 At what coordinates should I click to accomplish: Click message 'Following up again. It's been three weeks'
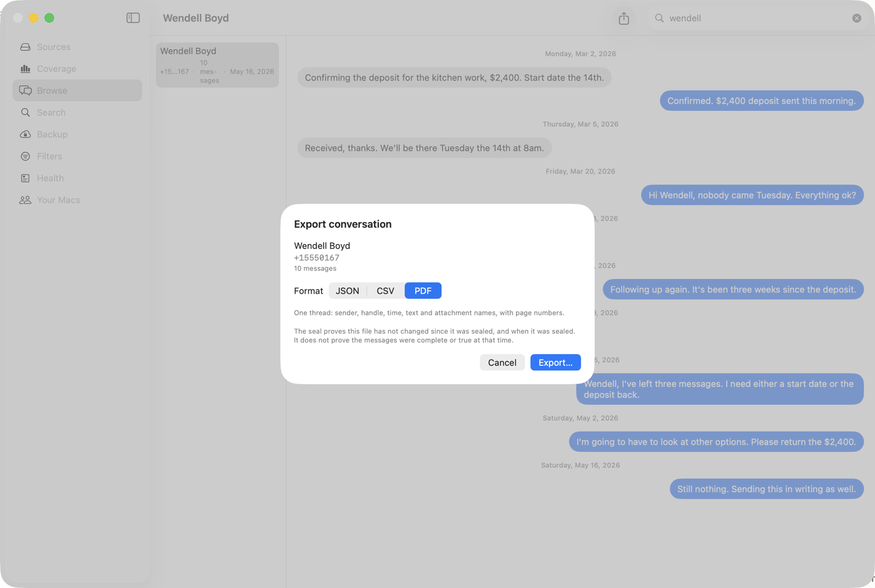click(733, 289)
